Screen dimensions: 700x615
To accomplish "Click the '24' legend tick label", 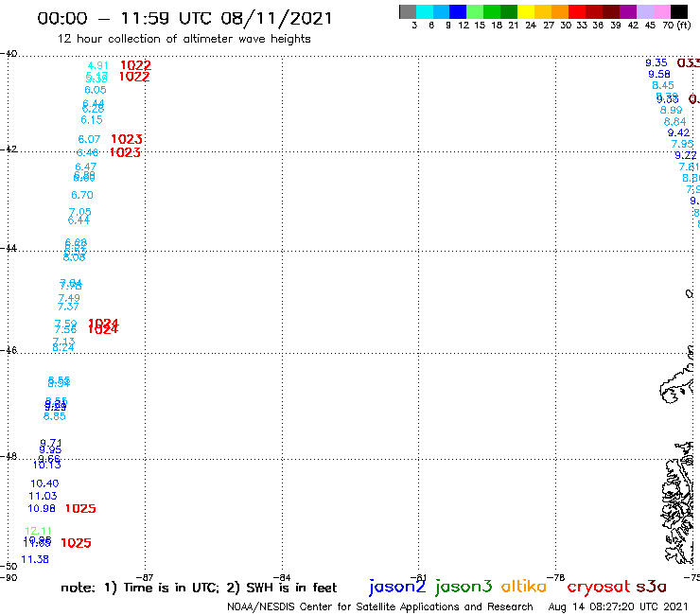I will [531, 26].
